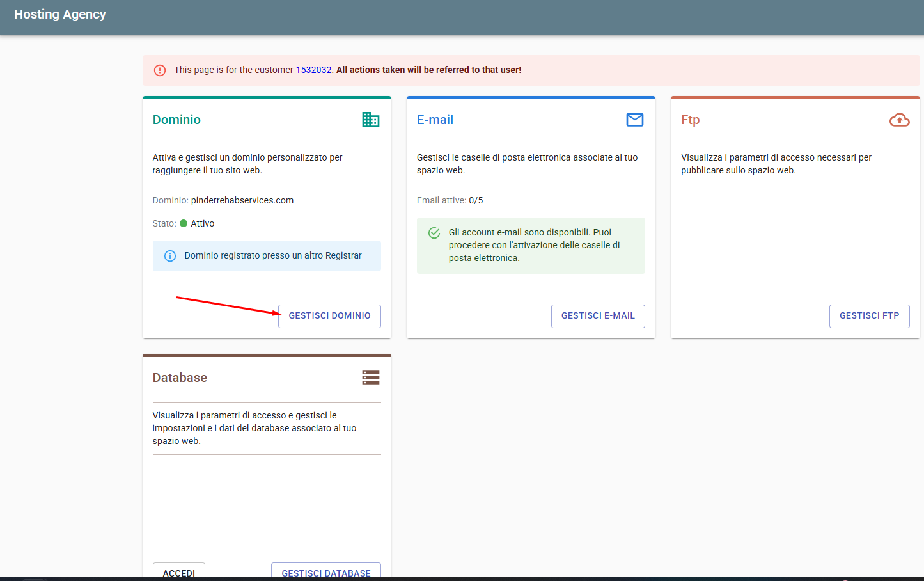Click the Database storage icon
The width and height of the screenshot is (924, 581).
[x=370, y=378]
